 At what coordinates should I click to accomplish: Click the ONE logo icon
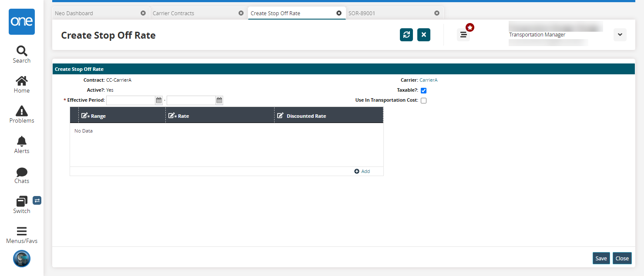[x=22, y=22]
